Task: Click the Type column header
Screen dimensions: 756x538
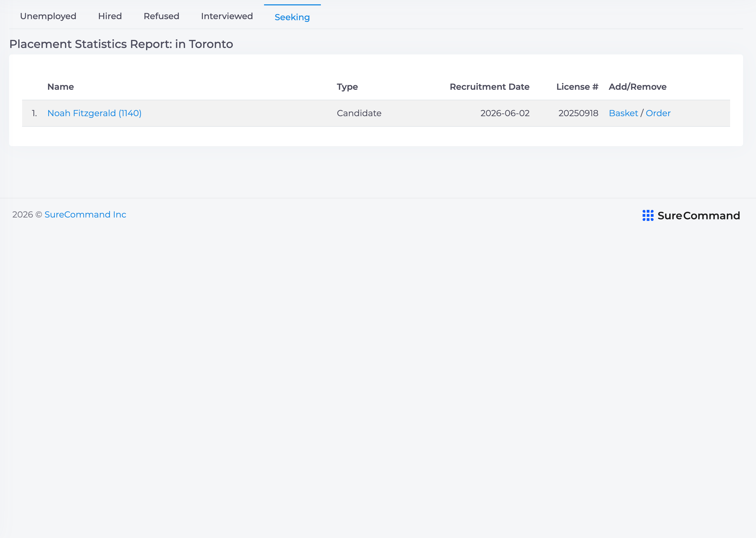Action: pyautogui.click(x=347, y=87)
